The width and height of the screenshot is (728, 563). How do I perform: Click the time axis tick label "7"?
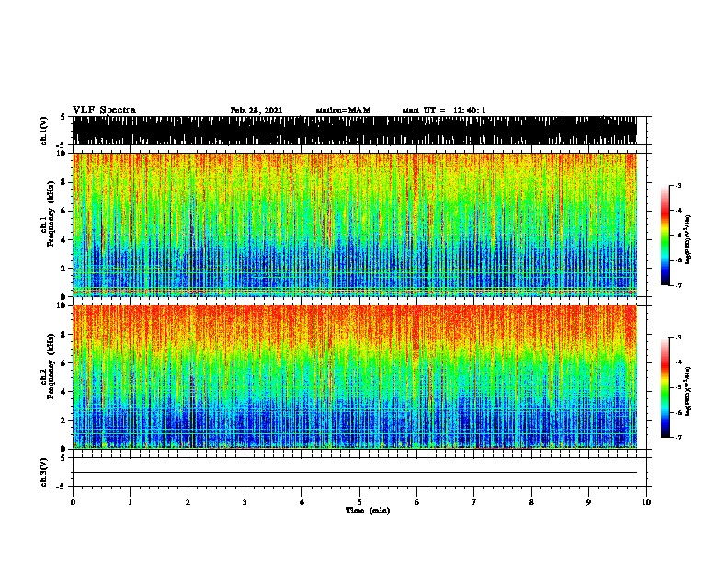click(x=474, y=502)
